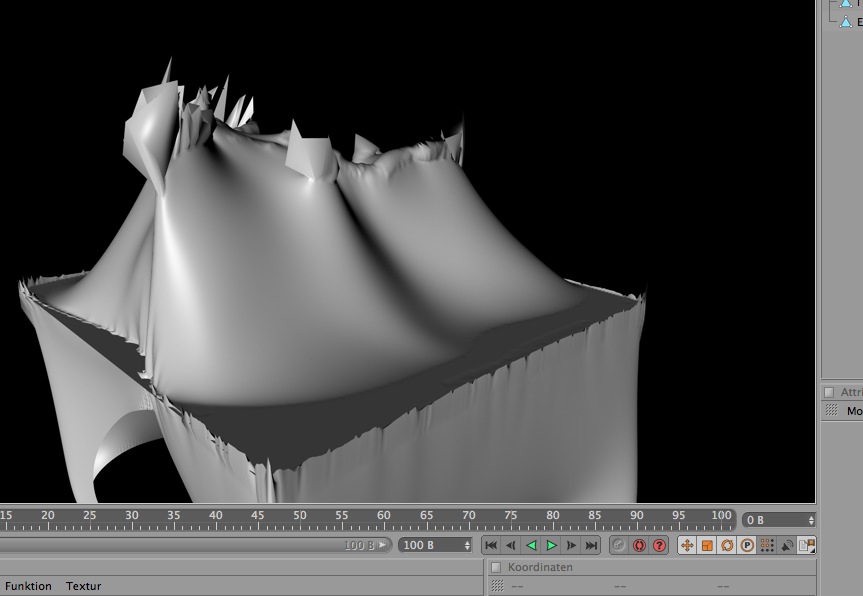Click the Koordinaten panel grip checkbox
This screenshot has width=863, height=596.
(496, 567)
